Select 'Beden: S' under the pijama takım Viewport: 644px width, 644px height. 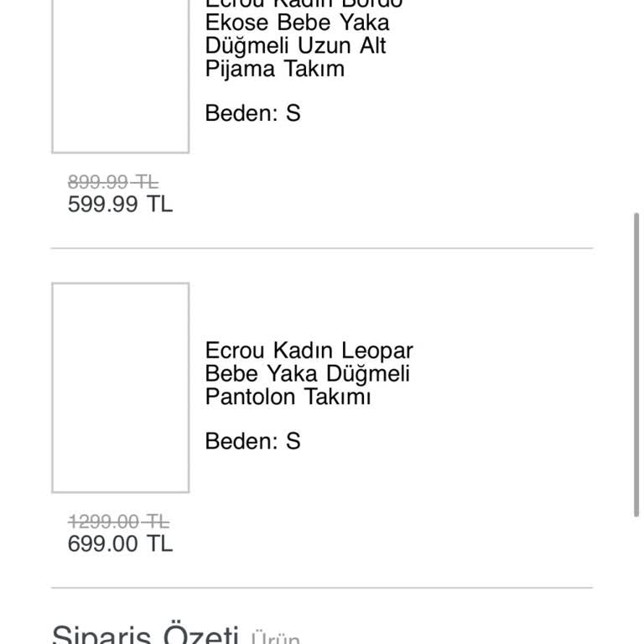pyautogui.click(x=252, y=113)
